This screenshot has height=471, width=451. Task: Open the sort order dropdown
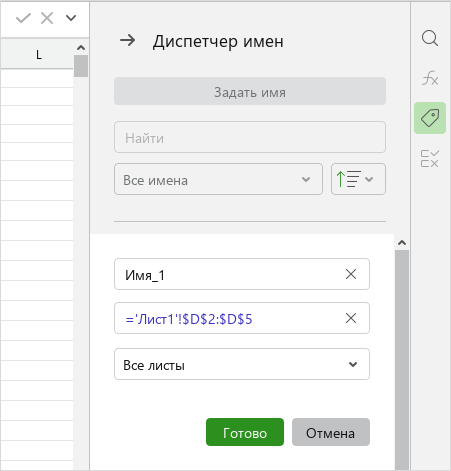click(358, 179)
